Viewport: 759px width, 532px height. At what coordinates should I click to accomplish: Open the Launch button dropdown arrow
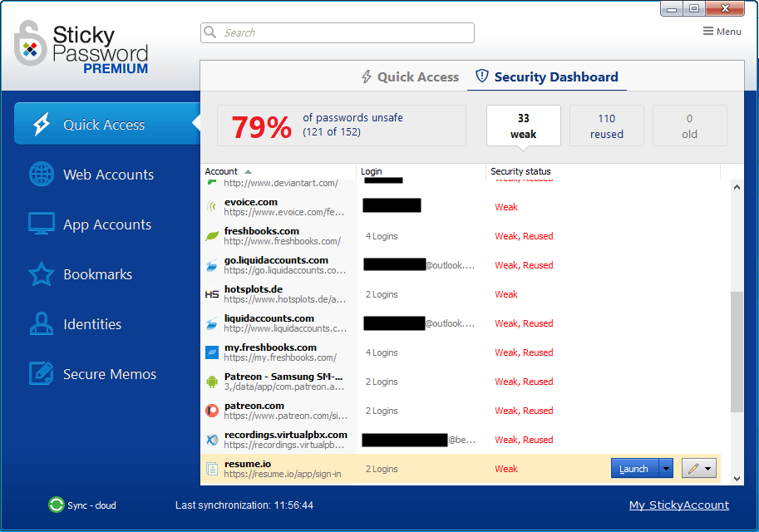coord(666,468)
